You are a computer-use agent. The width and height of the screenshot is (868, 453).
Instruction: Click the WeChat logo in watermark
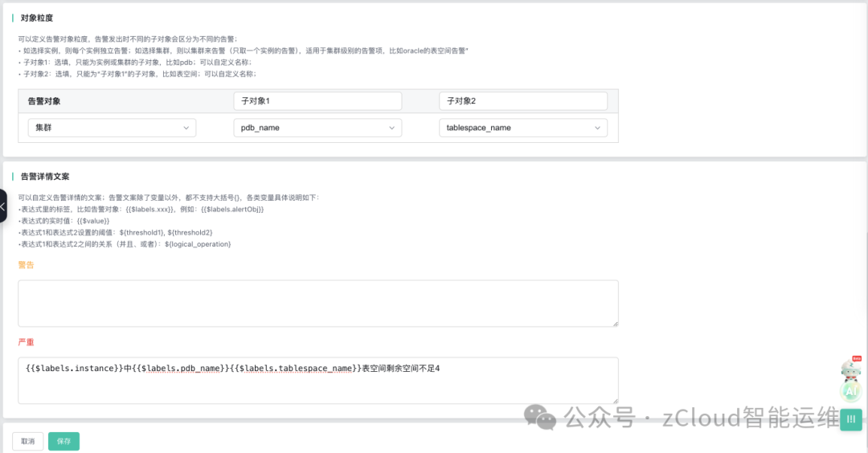point(539,416)
